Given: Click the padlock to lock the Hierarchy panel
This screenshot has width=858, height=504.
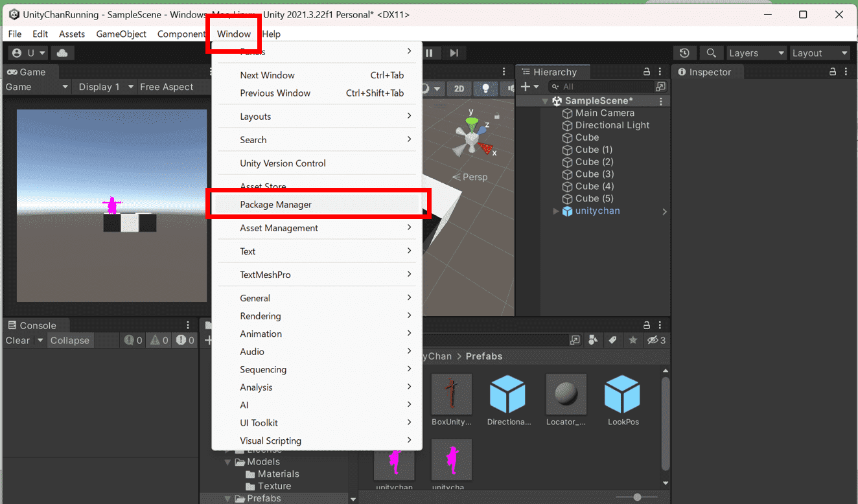Looking at the screenshot, I should [x=647, y=72].
